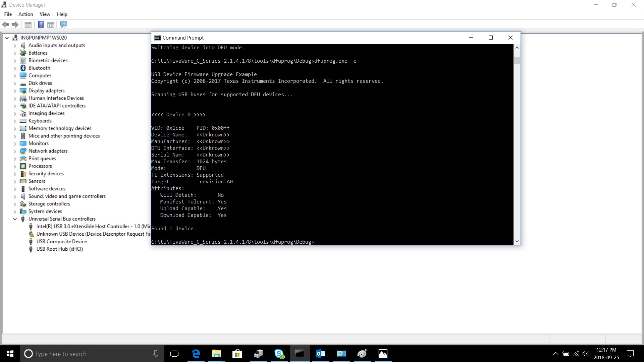644x362 pixels.
Task: Select USB Root Hub (xHCI) entry
Action: tap(60, 249)
